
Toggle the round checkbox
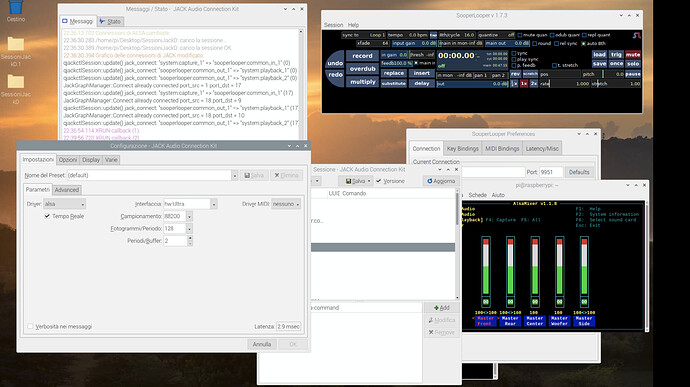pyautogui.click(x=534, y=44)
